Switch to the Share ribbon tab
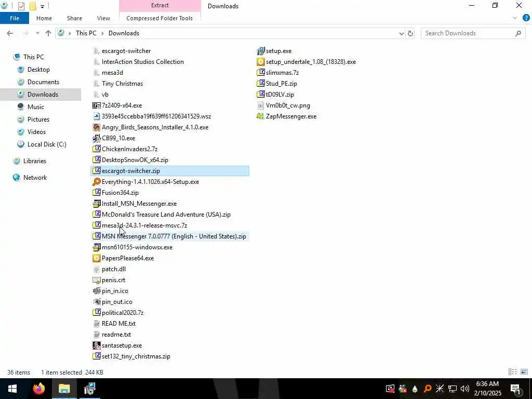 [74, 18]
